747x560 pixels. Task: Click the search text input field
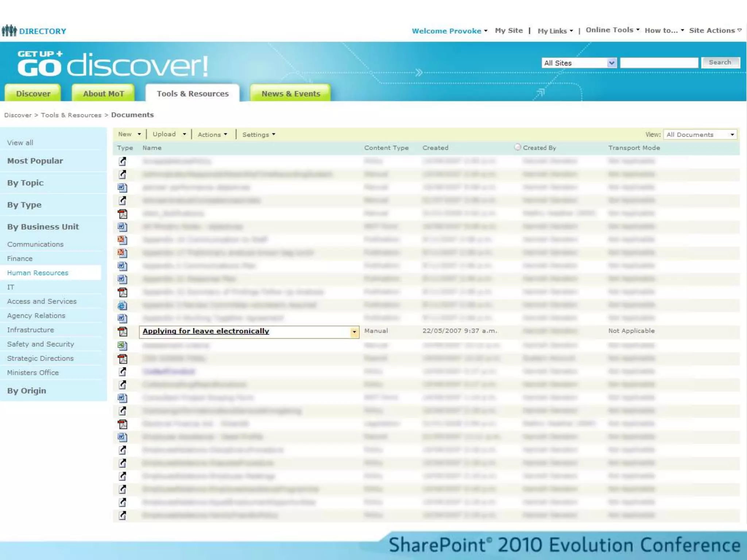coord(659,63)
